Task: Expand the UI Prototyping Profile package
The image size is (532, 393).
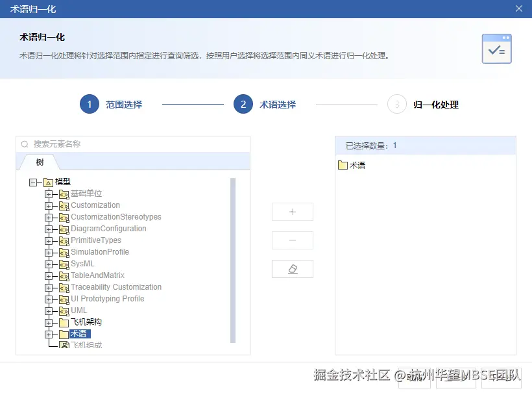Action: [49, 299]
